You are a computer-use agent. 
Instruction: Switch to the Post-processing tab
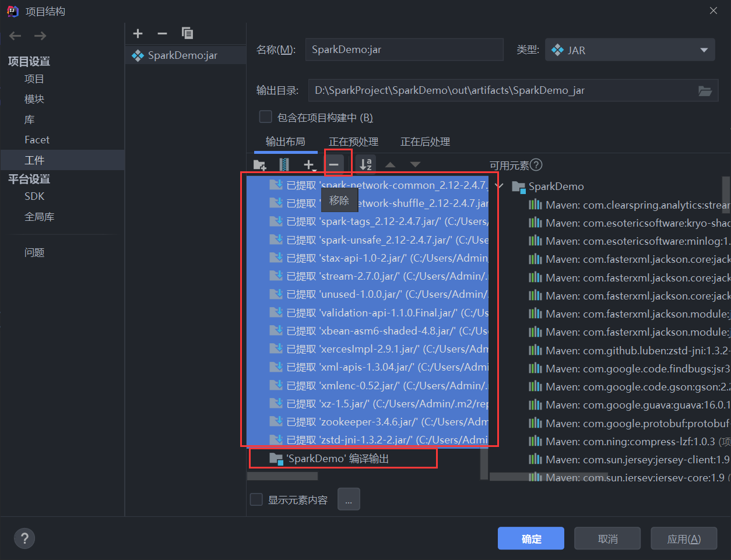pyautogui.click(x=425, y=142)
